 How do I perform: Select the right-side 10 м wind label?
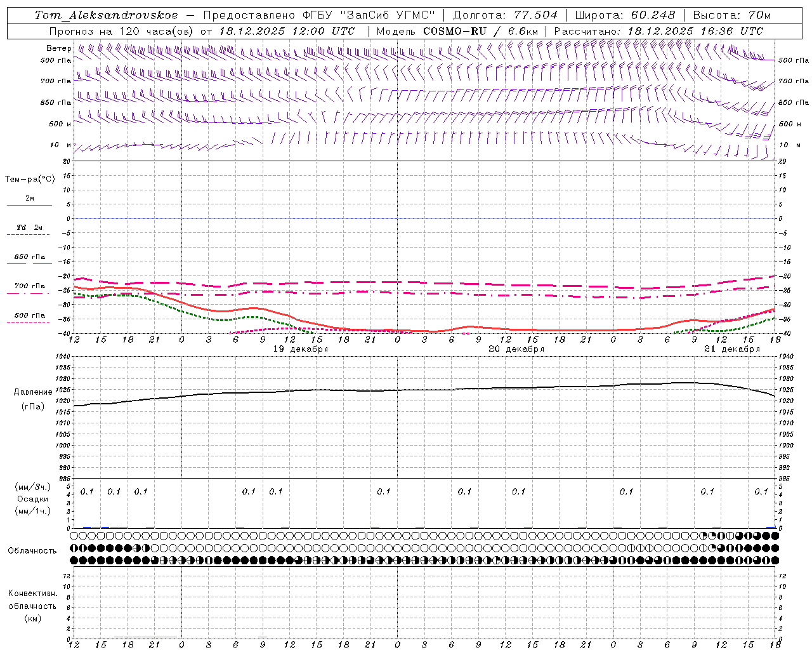point(789,145)
